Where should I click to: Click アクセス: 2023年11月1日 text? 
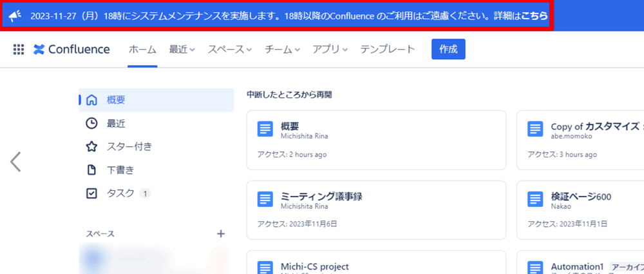[x=567, y=224]
